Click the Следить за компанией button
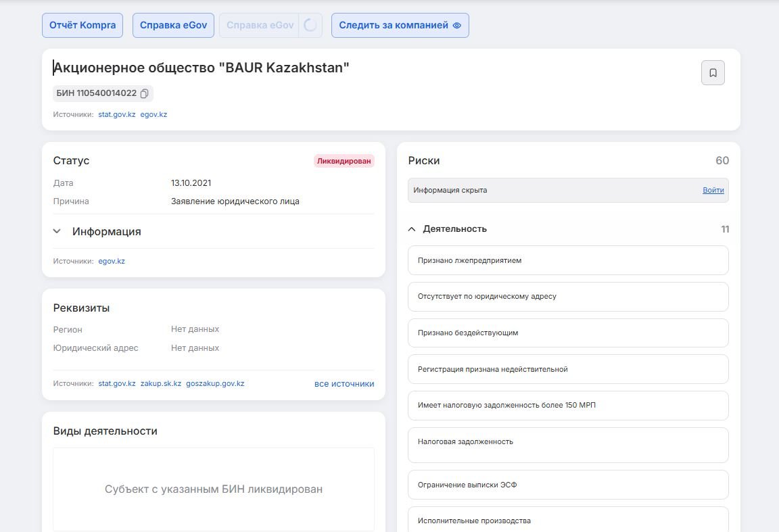 (x=400, y=25)
